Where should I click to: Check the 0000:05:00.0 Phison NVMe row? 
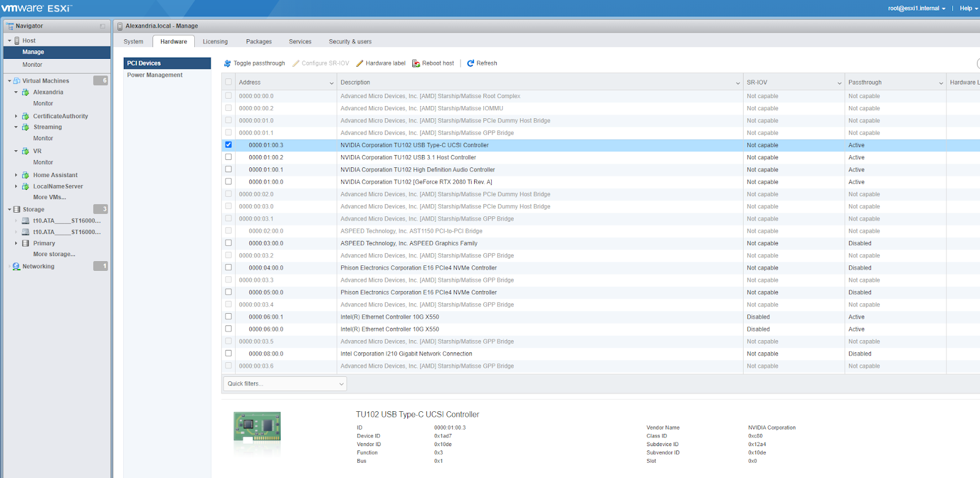pyautogui.click(x=228, y=292)
